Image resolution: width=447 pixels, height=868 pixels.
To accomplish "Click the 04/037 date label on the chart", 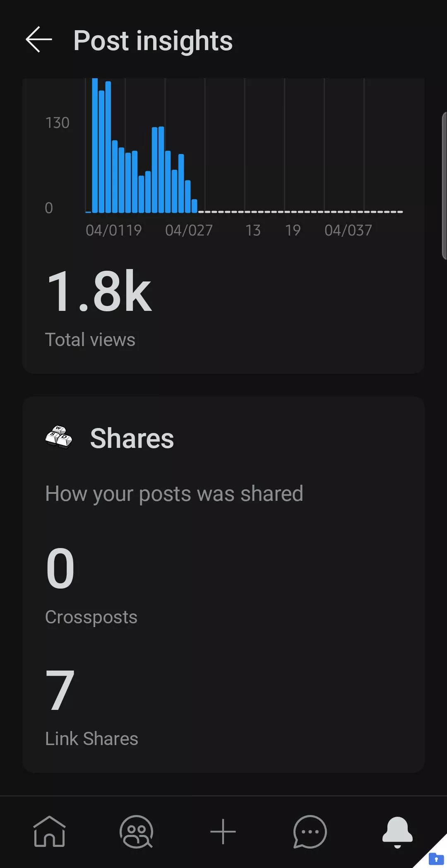I will click(x=348, y=230).
